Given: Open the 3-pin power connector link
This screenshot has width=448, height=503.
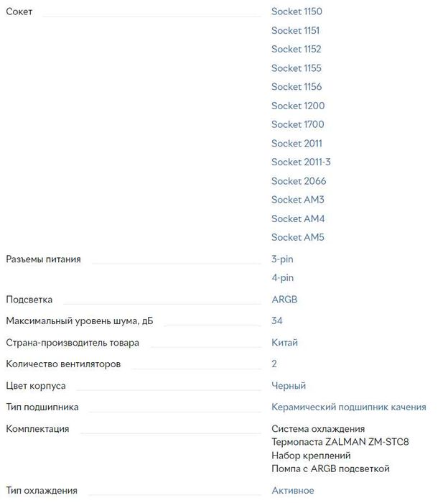Looking at the screenshot, I should tap(282, 259).
